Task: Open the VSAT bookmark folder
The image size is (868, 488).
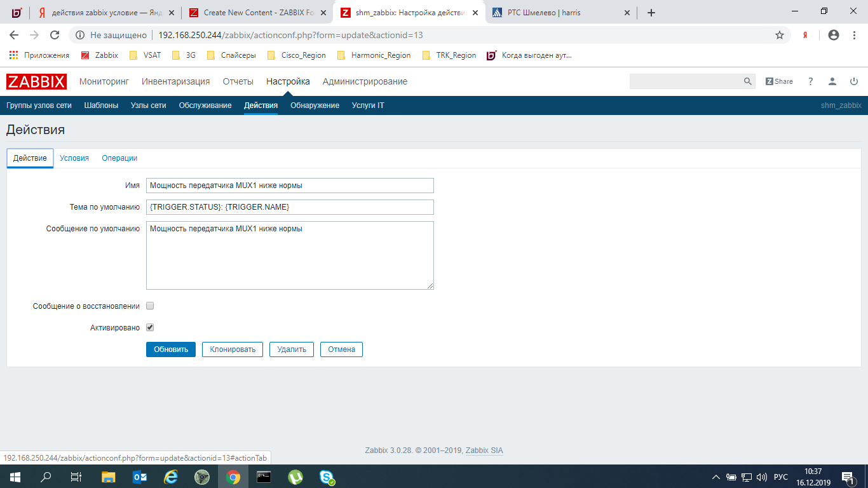Action: coord(145,55)
